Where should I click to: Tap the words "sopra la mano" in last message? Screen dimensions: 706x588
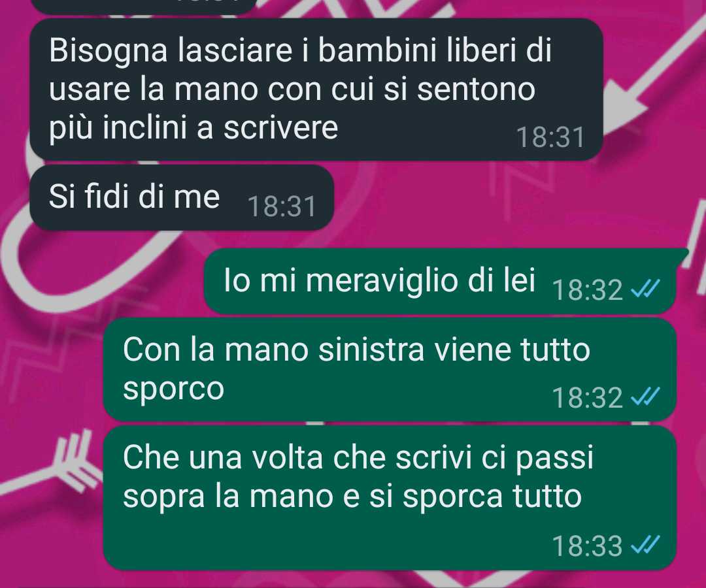[228, 497]
